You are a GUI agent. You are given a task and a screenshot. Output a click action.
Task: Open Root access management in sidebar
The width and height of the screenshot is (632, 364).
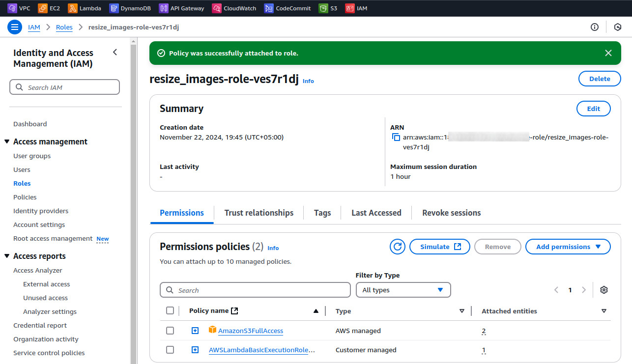(x=53, y=238)
